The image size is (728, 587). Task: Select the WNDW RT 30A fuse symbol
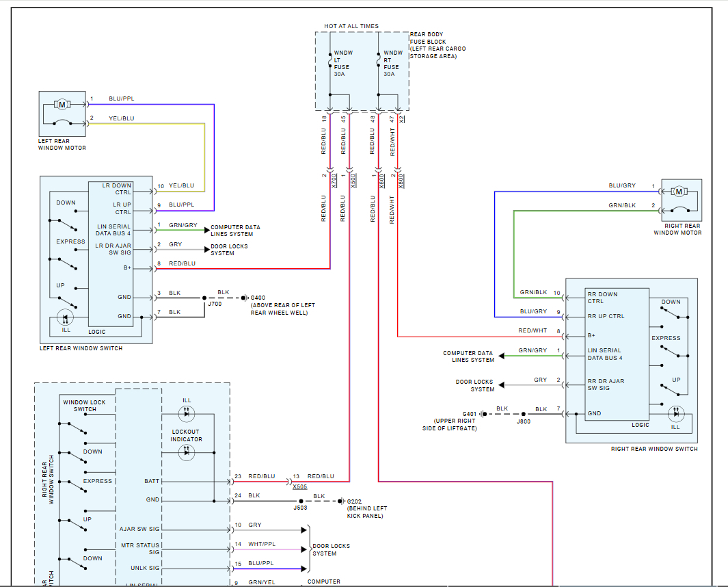click(x=379, y=60)
